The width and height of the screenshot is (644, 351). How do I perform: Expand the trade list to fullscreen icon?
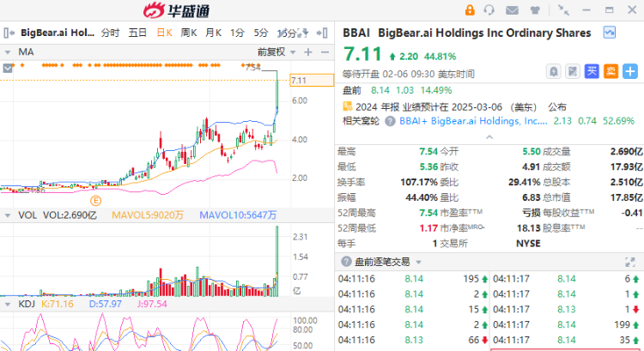tap(629, 262)
